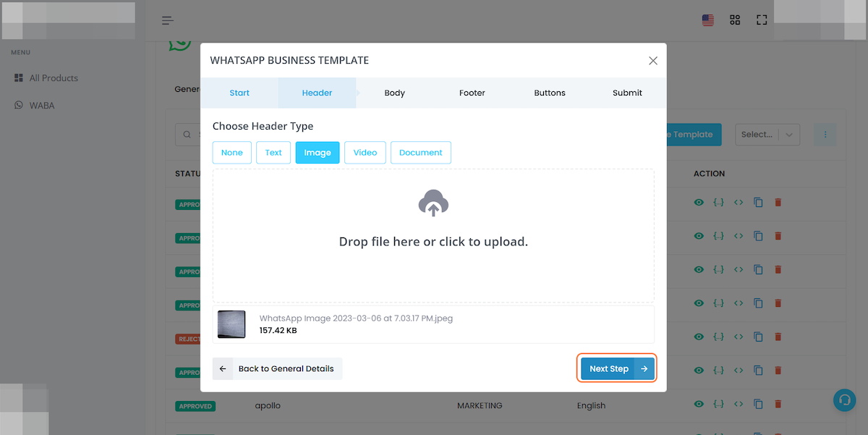Open the Footer step tab
Viewport: 868px width, 435px height.
coord(472,93)
